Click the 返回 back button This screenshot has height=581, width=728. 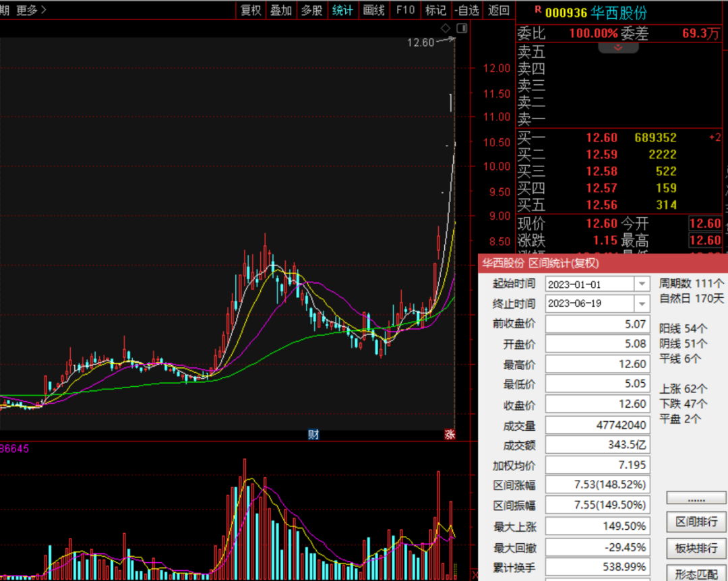click(499, 9)
